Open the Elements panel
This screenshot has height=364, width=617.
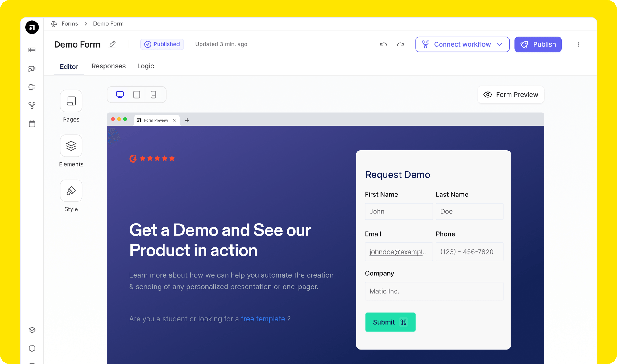click(x=71, y=146)
